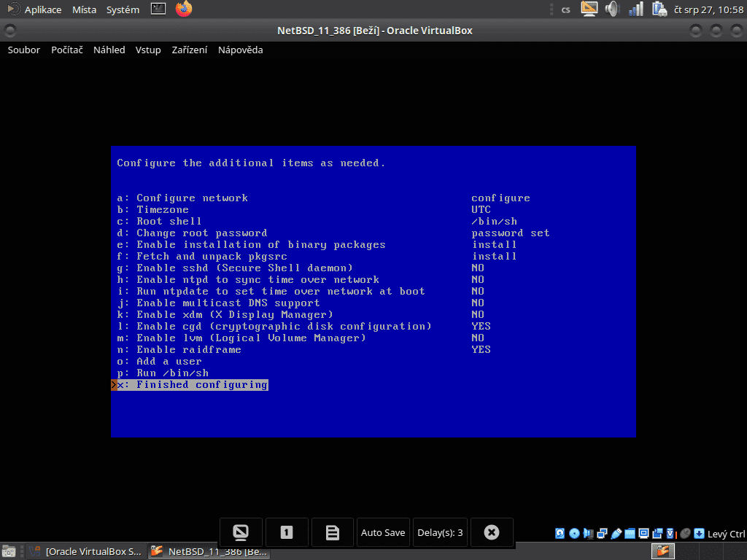This screenshot has width=747, height=560.
Task: Select 'h: Enable ntpd to sync time'
Action: click(248, 280)
